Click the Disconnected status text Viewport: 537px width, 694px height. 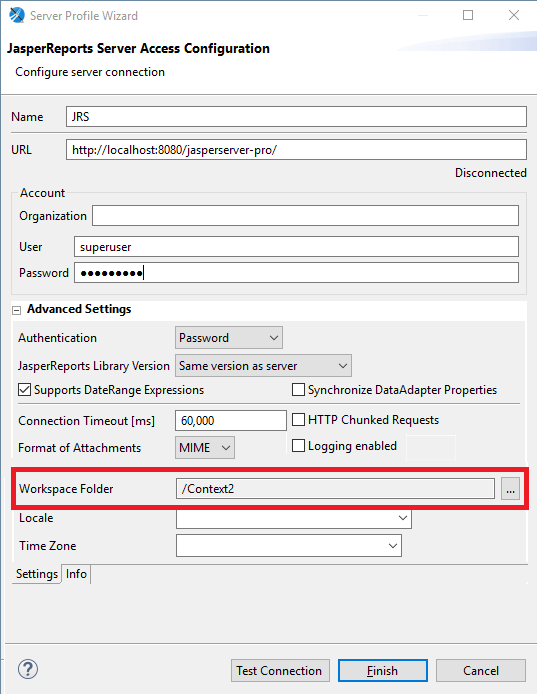[x=491, y=173]
